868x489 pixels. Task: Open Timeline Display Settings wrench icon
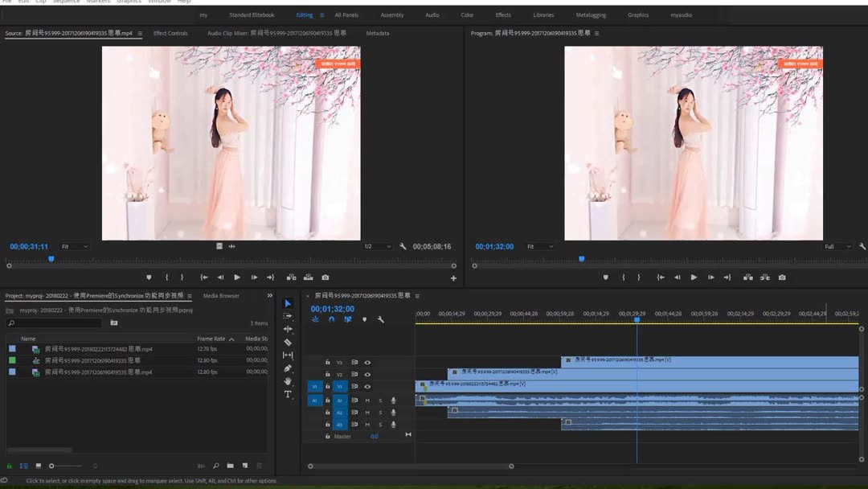(380, 319)
